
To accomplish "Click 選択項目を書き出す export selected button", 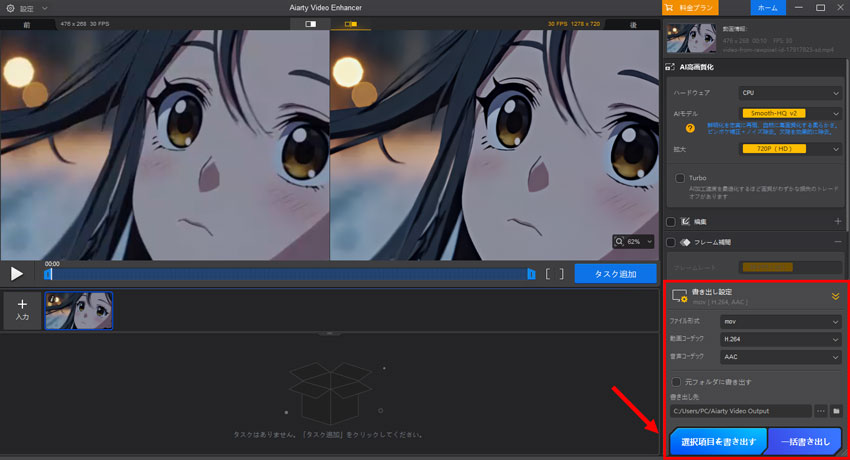I will coord(718,442).
